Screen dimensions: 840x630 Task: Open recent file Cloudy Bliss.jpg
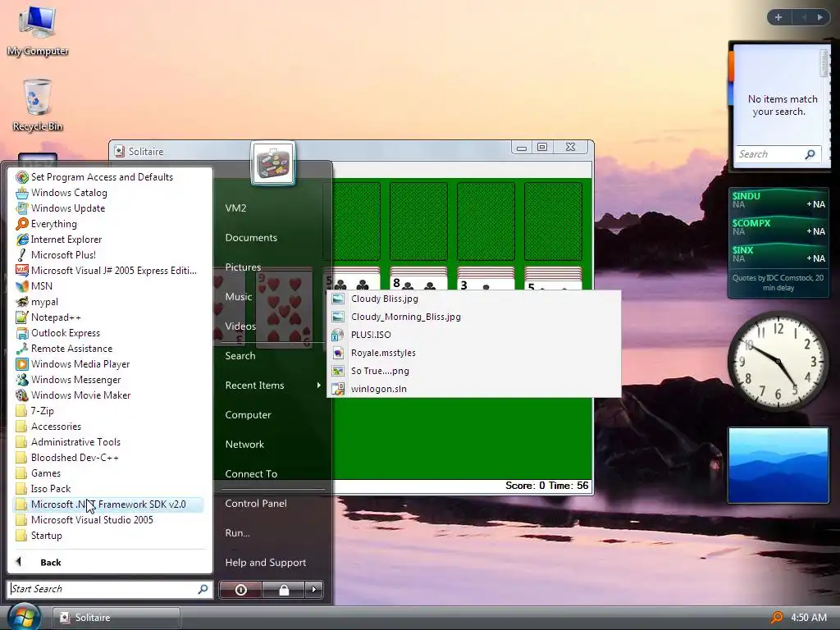pos(474,299)
